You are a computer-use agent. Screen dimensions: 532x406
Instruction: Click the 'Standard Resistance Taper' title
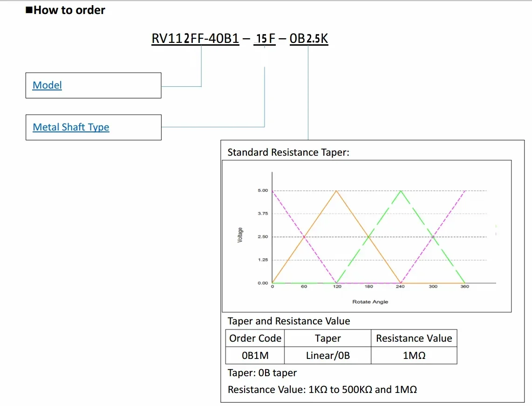(x=288, y=152)
